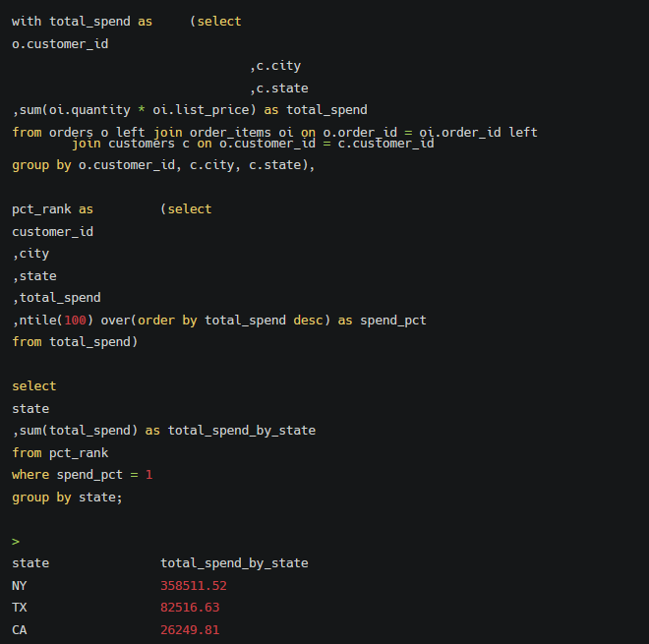Image resolution: width=649 pixels, height=644 pixels.
Task: Click the green ">" prompt symbol
Action: point(16,542)
